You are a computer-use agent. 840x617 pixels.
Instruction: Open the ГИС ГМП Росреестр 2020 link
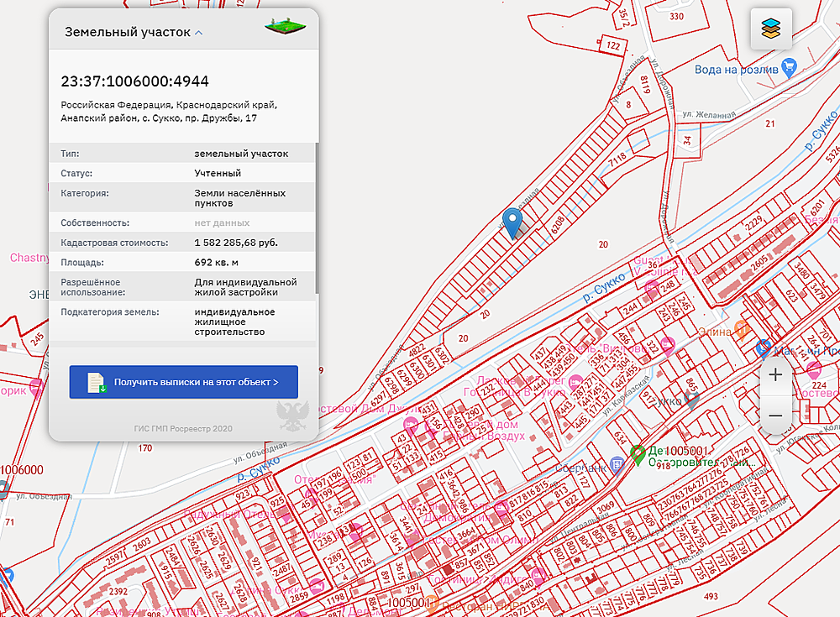[183, 429]
